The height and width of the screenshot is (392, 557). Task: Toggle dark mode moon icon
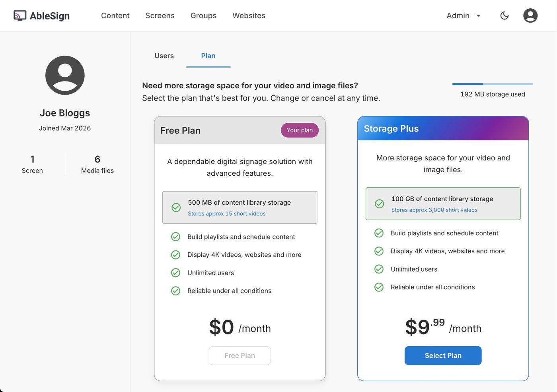coord(504,16)
